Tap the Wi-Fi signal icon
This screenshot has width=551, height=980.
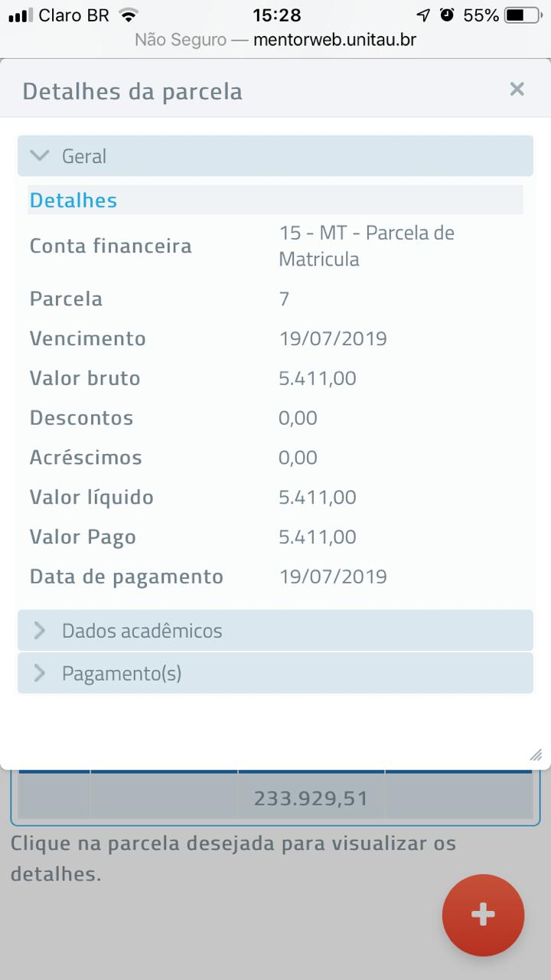[129, 15]
